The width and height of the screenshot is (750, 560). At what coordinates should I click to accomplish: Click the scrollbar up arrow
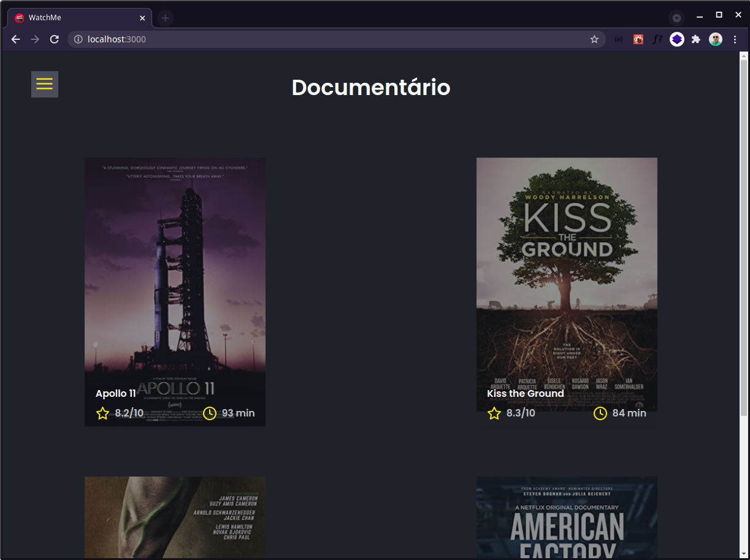(x=744, y=56)
